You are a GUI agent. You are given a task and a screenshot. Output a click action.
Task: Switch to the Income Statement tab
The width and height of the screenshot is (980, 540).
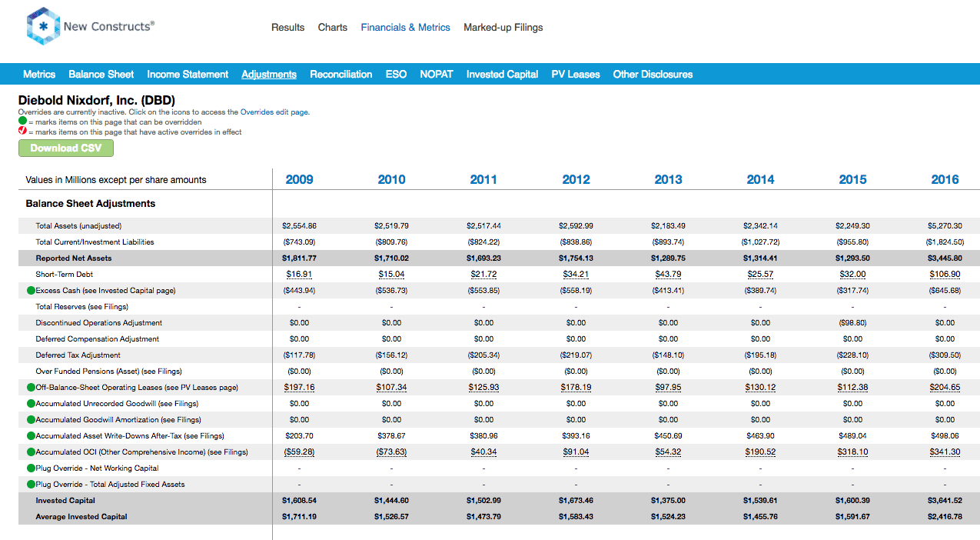click(188, 75)
